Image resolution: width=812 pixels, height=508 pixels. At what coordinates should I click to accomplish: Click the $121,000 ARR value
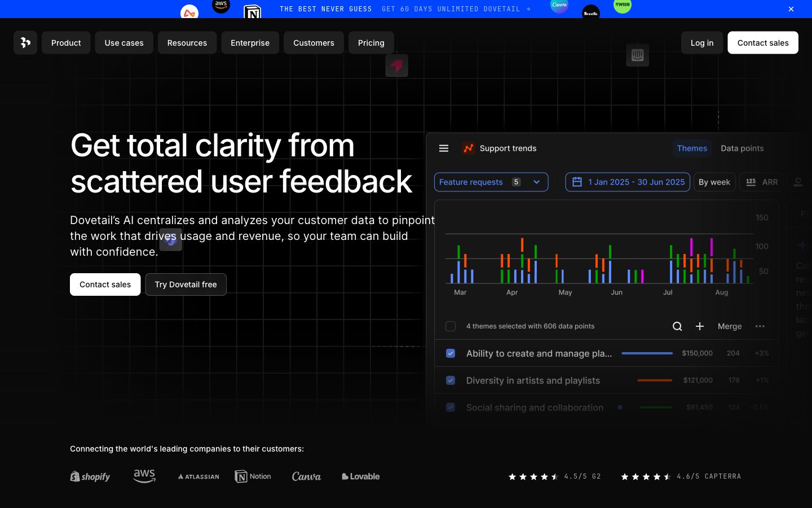(698, 380)
